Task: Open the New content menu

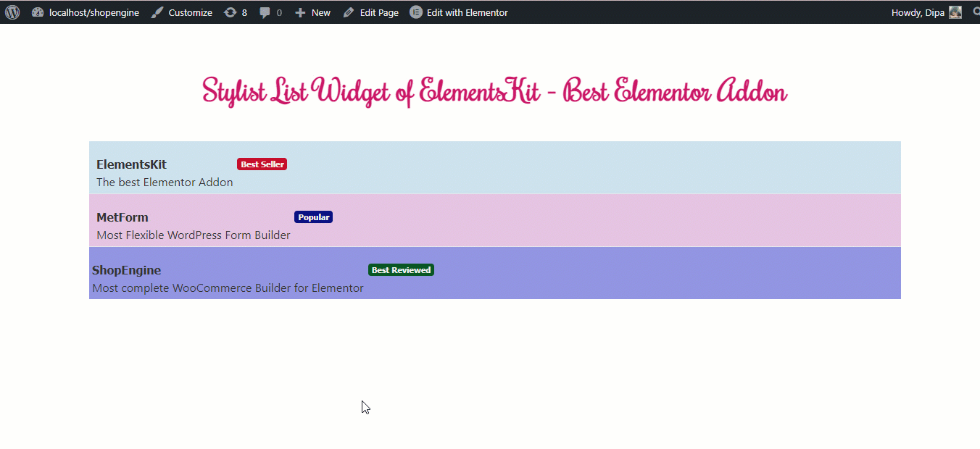Action: [312, 12]
